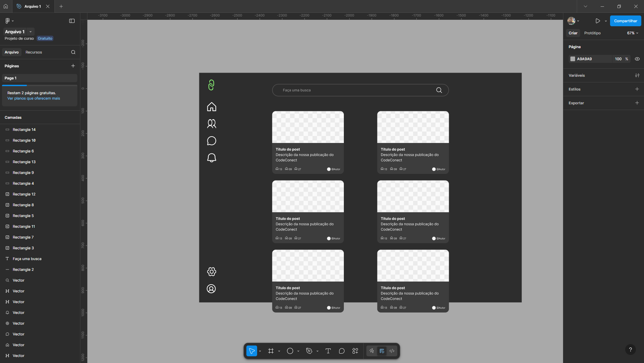Click the Projeto de curso project name
644x363 pixels.
19,38
